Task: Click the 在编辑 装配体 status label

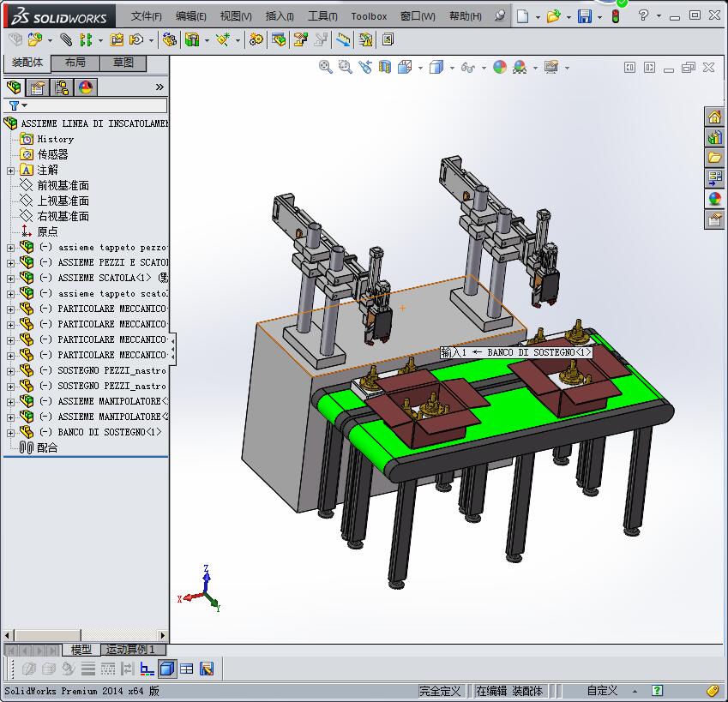Action: click(509, 691)
